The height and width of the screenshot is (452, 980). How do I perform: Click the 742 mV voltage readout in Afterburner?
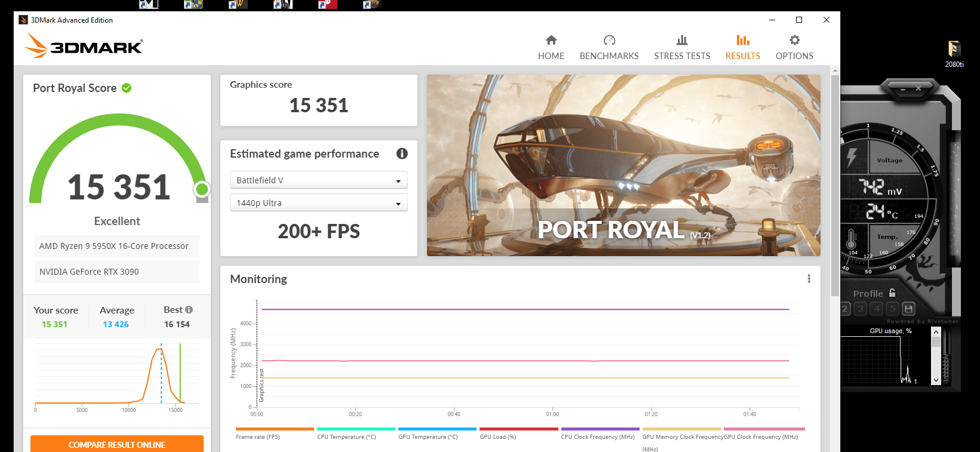pos(880,187)
